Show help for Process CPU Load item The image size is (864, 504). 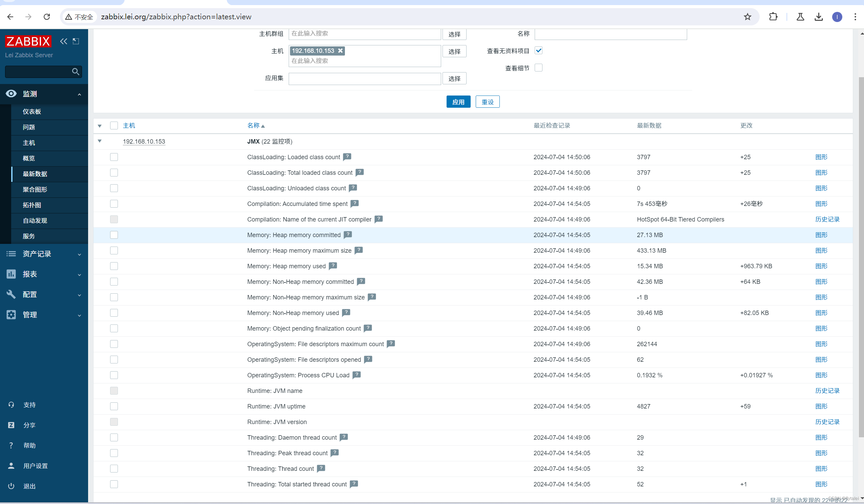pyautogui.click(x=356, y=375)
